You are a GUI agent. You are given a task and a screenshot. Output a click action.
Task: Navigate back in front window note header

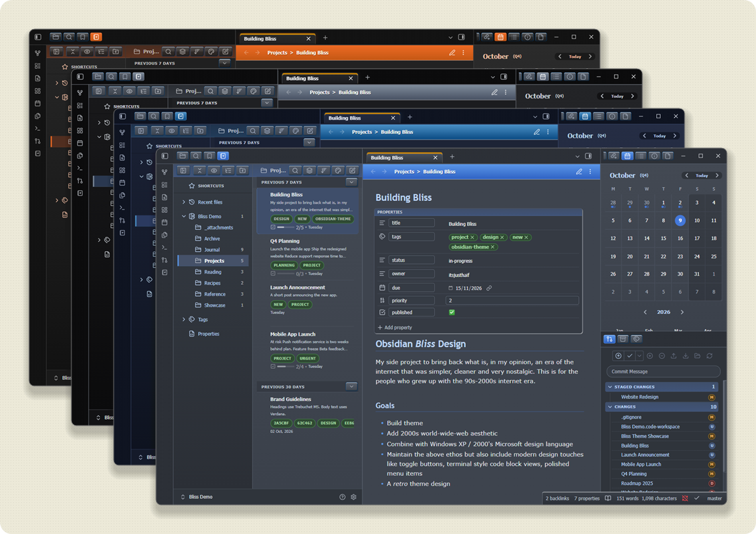[373, 172]
